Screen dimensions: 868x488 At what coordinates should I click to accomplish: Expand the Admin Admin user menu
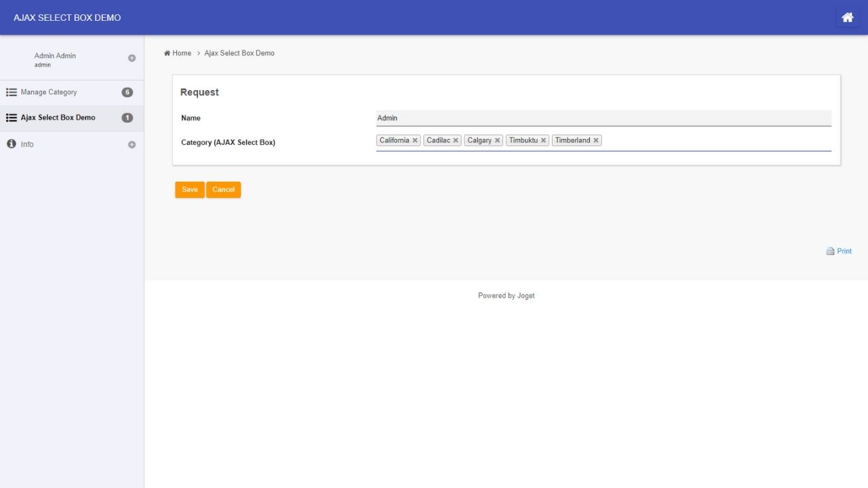tap(132, 58)
